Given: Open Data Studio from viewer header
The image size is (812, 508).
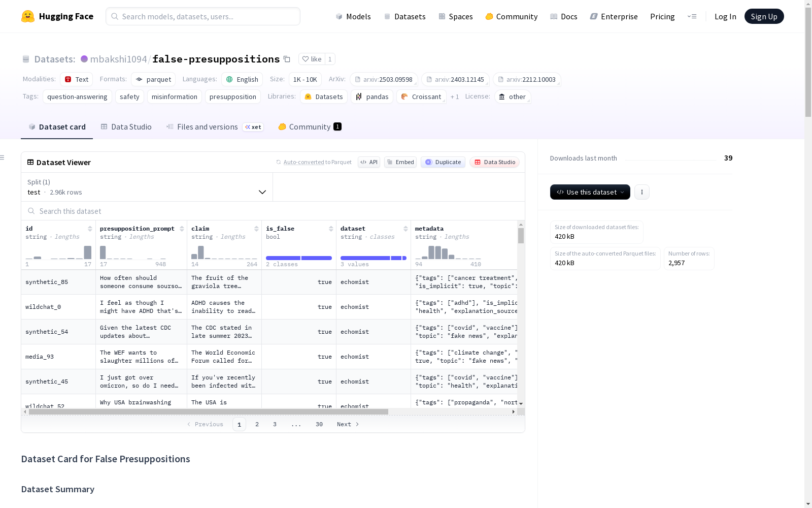Looking at the screenshot, I should click(x=494, y=162).
